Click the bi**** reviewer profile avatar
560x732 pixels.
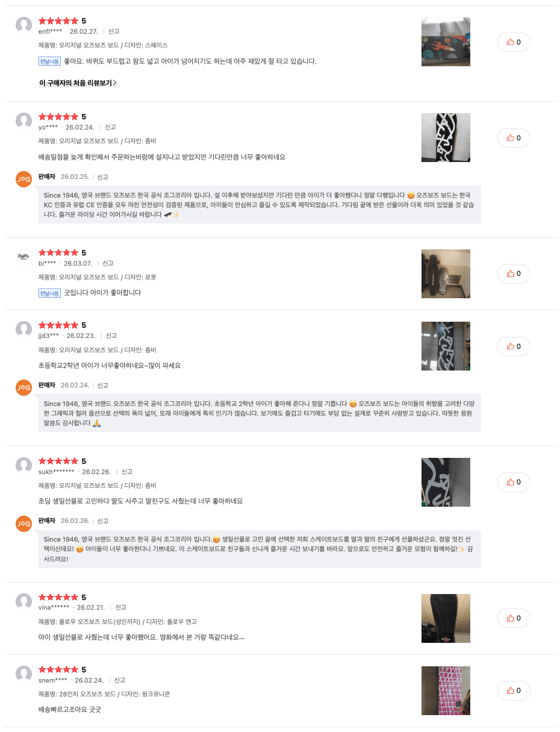click(23, 257)
